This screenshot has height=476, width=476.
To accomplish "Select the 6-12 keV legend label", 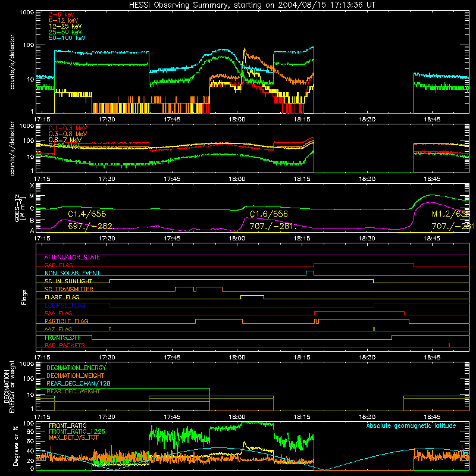I will pos(63,20).
